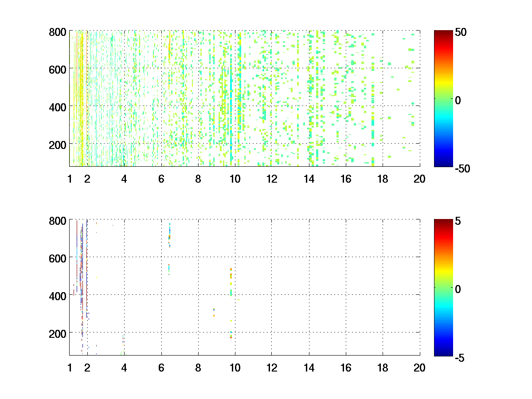Screen dimensions: 532x399
Task: Click the bottom plot's colorbar
Action: [443, 287]
